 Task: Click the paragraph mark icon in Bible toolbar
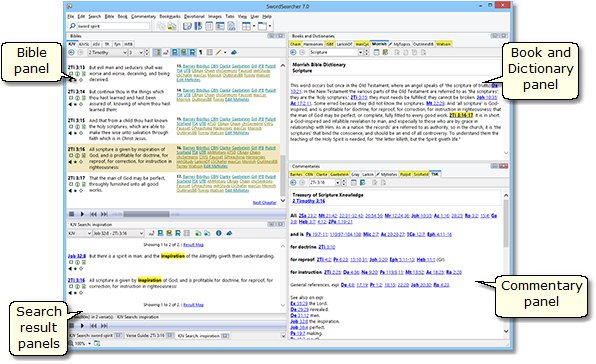click(201, 52)
